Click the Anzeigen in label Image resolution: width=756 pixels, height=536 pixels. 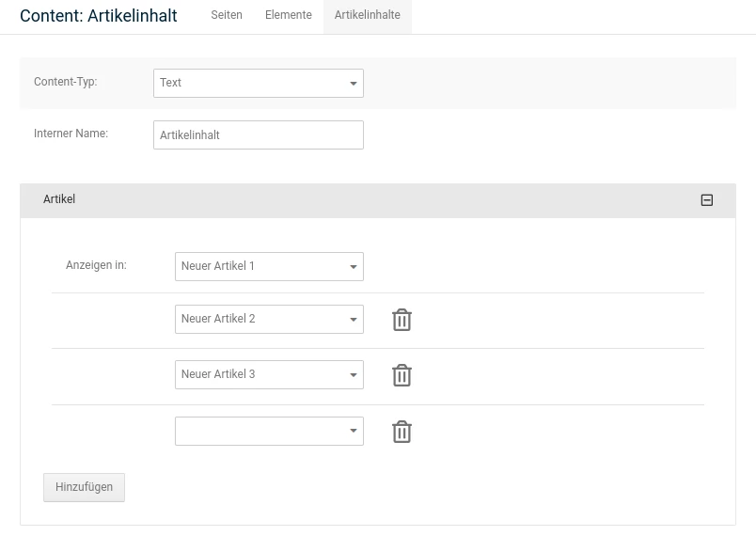(x=96, y=265)
